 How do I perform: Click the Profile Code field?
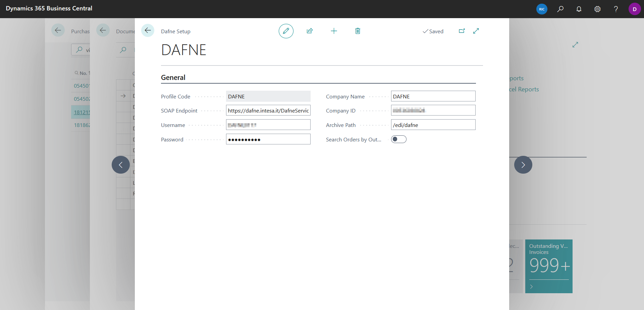[x=268, y=96]
